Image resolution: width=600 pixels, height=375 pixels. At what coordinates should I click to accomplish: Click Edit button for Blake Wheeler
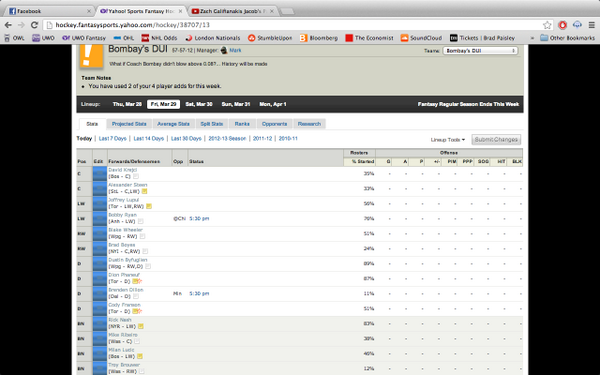(99, 233)
